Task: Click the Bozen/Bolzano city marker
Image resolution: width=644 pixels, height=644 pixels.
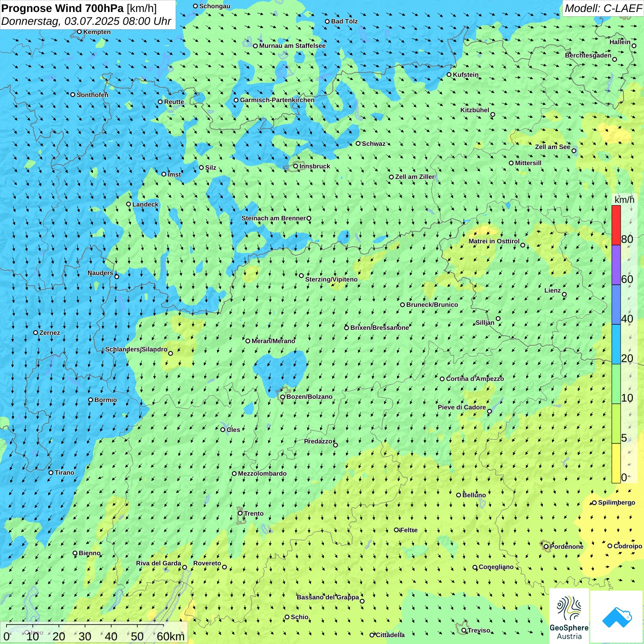Action: (282, 397)
